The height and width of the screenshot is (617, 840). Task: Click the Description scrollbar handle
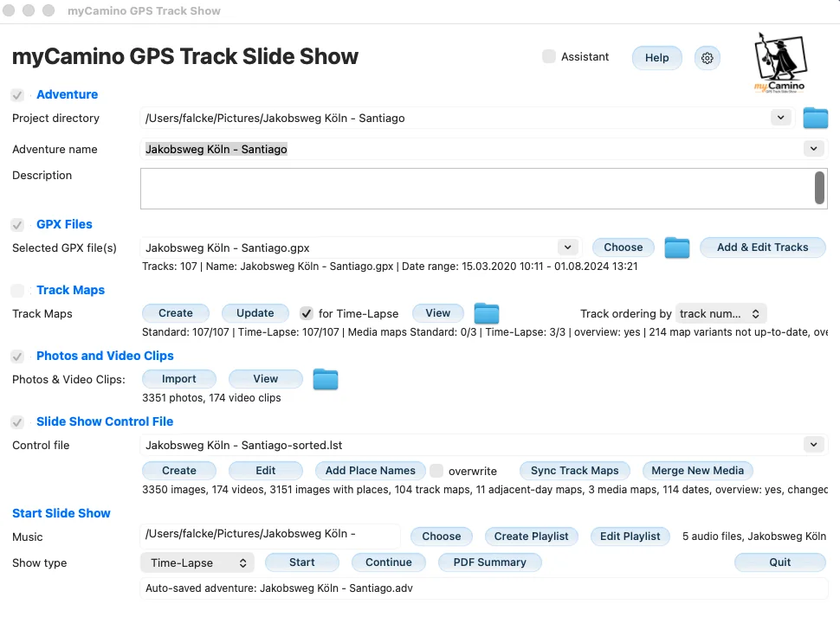point(819,188)
